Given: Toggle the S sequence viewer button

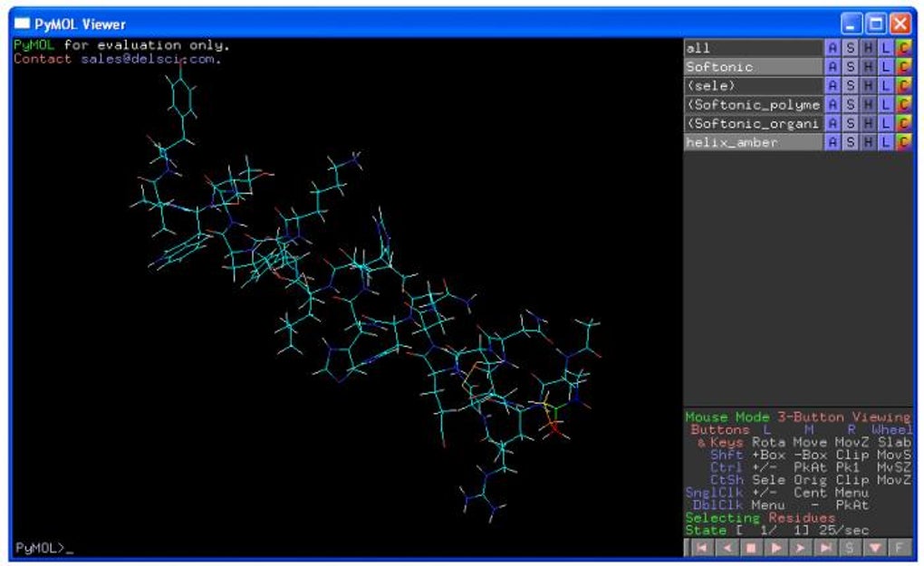Looking at the screenshot, I should click(850, 548).
